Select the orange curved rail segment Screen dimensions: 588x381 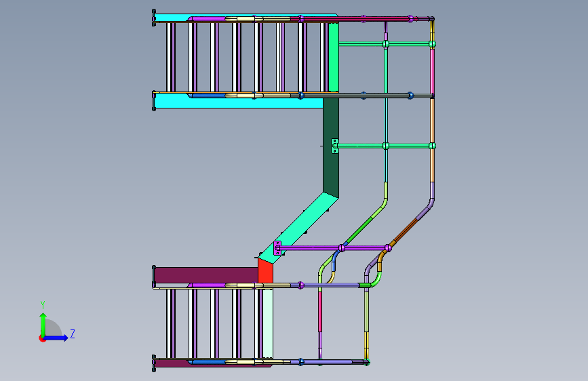point(381,260)
